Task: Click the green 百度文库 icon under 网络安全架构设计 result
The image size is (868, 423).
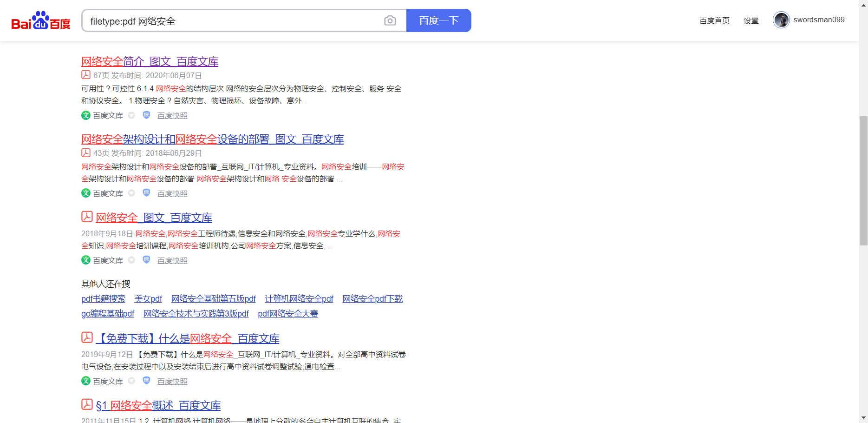Action: (x=86, y=193)
